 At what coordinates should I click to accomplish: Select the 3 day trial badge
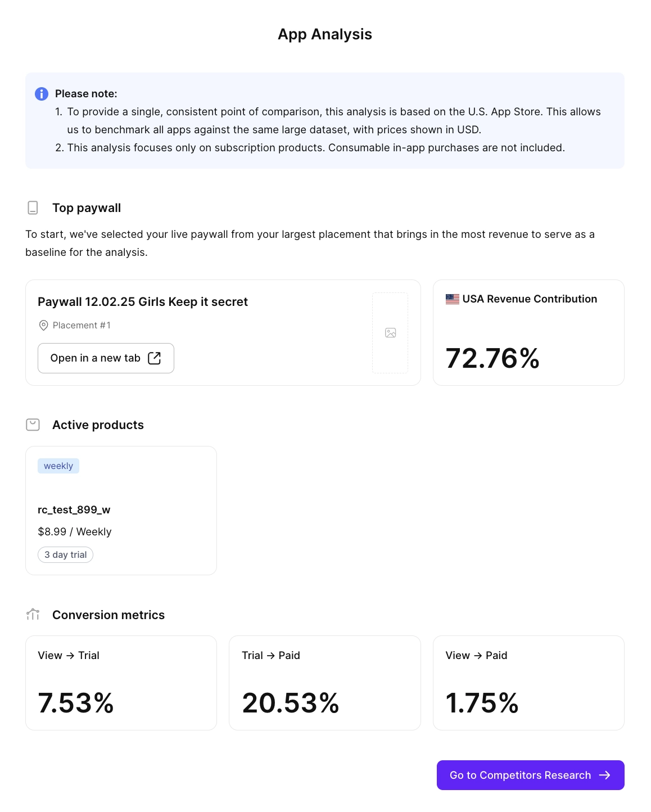tap(65, 554)
